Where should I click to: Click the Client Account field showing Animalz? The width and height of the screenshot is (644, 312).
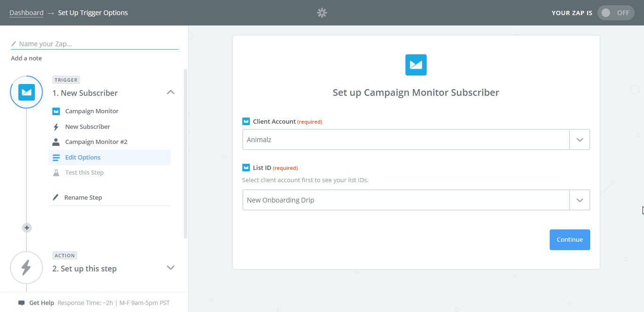click(406, 140)
